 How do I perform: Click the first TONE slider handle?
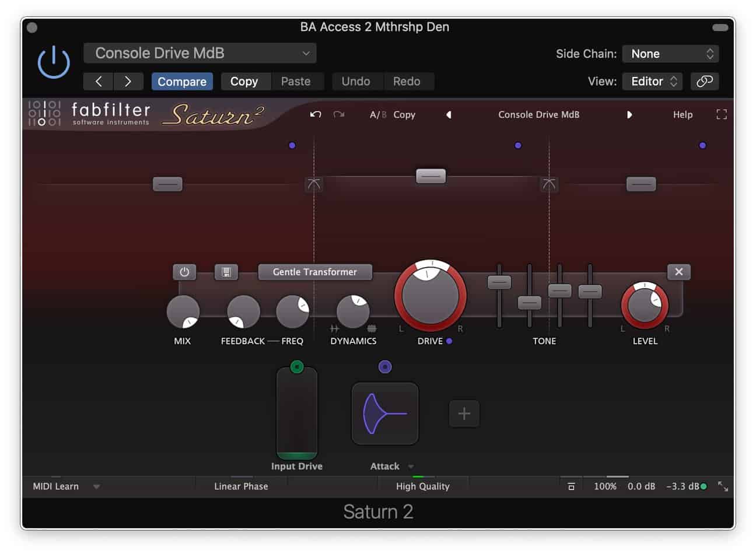499,282
